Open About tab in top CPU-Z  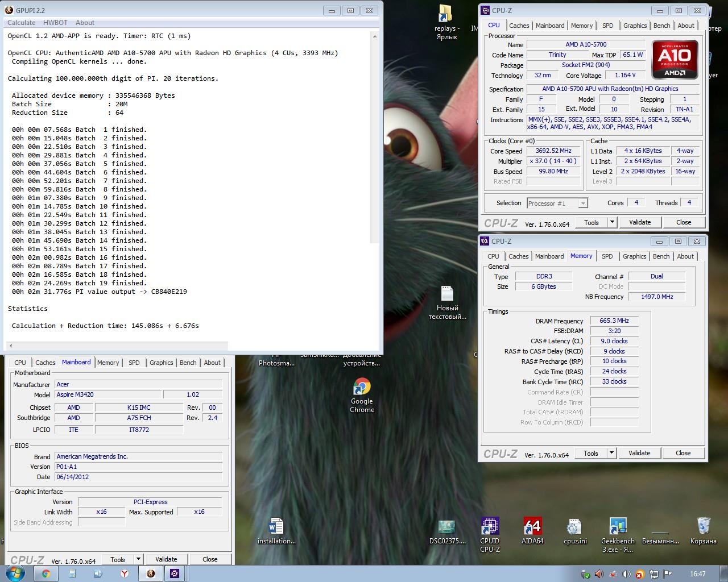coord(686,26)
